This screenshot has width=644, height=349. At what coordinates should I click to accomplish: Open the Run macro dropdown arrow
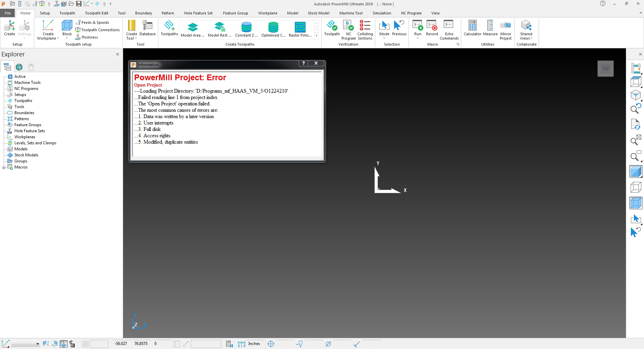tap(418, 38)
